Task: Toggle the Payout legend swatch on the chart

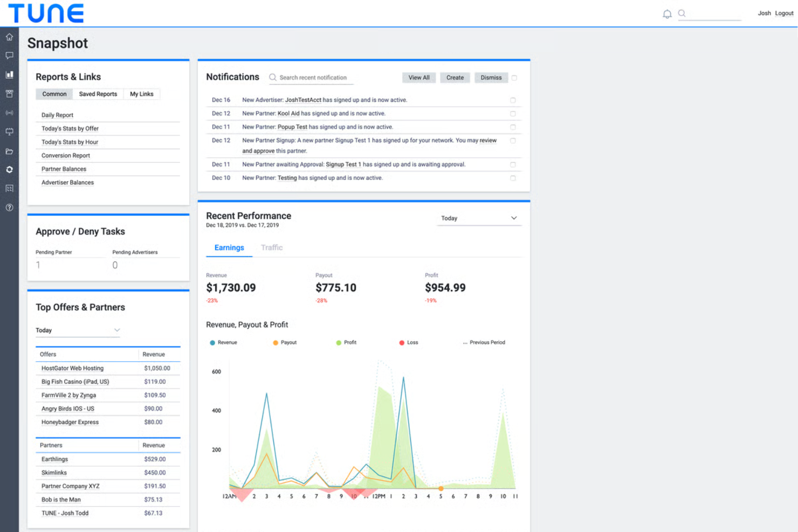Action: [275, 342]
